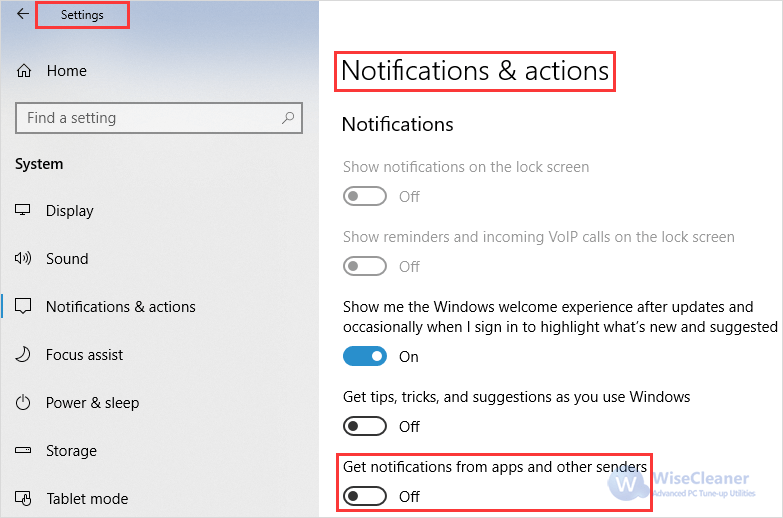Toggle lock screen notifications switch

365,196
